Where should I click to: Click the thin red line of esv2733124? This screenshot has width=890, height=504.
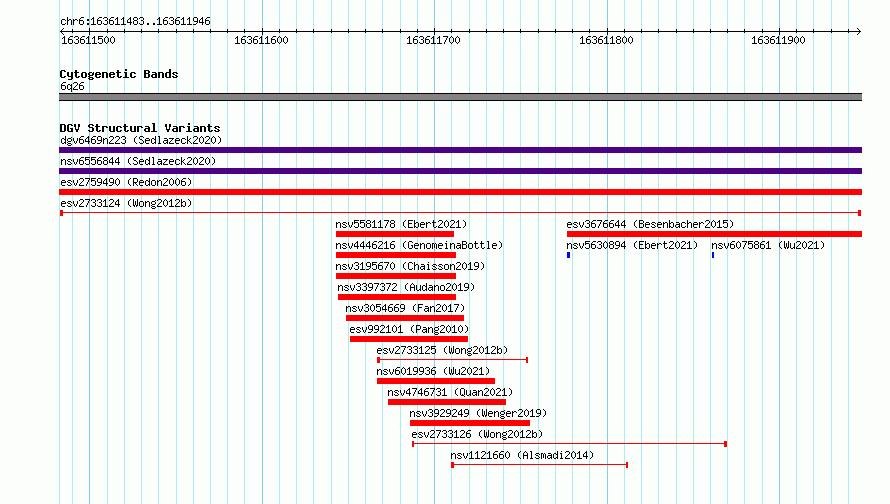(x=460, y=213)
